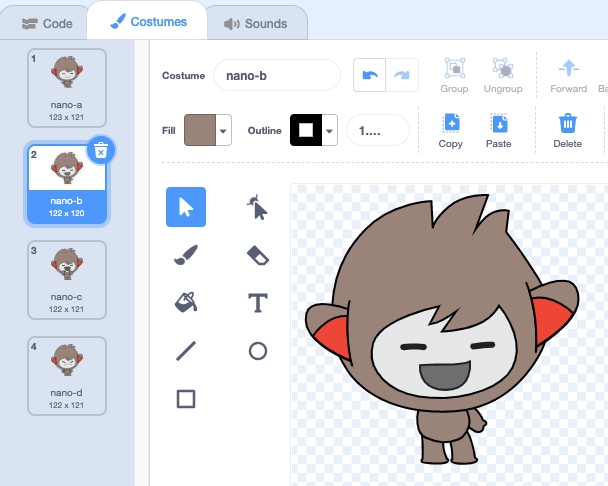This screenshot has width=608, height=486.
Task: Click the brown Fill color swatch
Action: 200,130
